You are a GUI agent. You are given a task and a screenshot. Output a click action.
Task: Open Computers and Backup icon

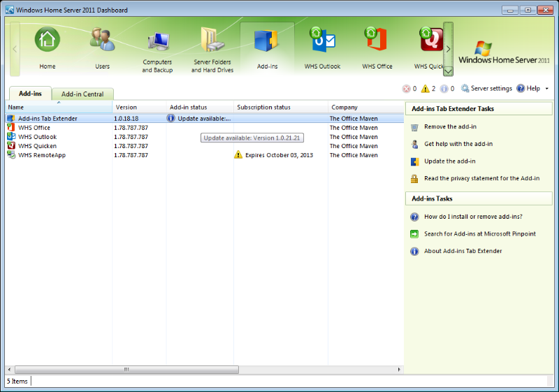coord(157,41)
